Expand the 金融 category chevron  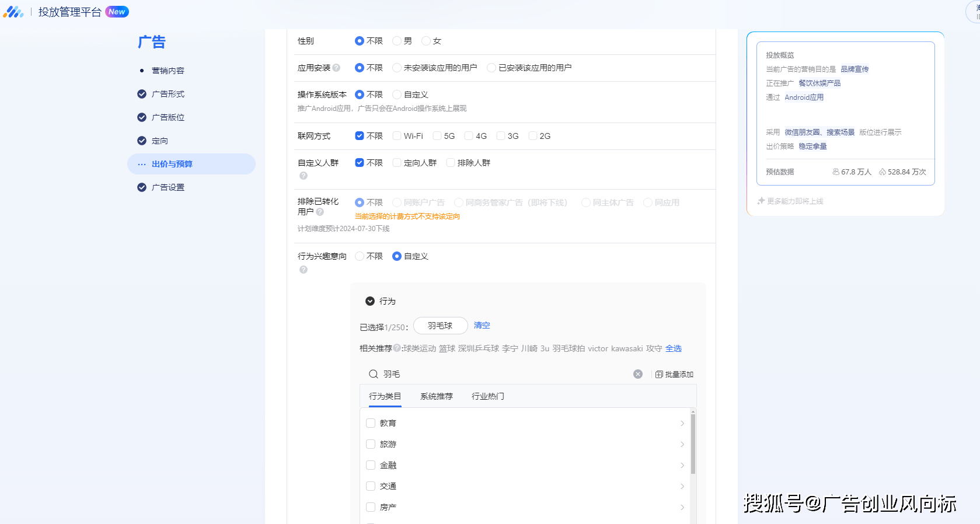click(682, 465)
